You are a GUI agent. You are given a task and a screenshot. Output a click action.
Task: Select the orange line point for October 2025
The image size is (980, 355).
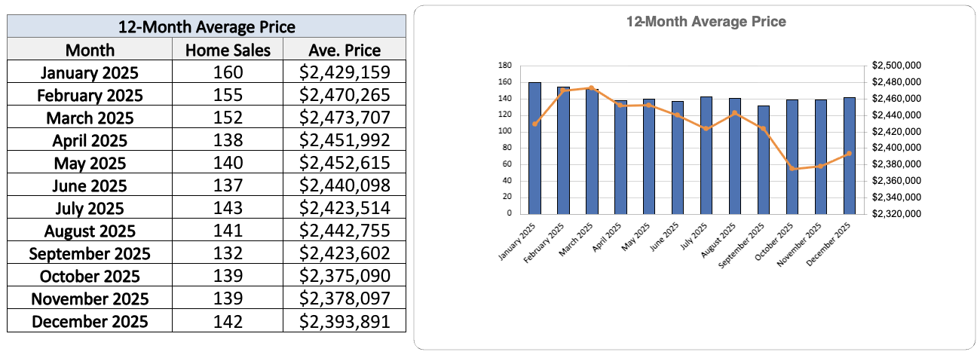(792, 168)
